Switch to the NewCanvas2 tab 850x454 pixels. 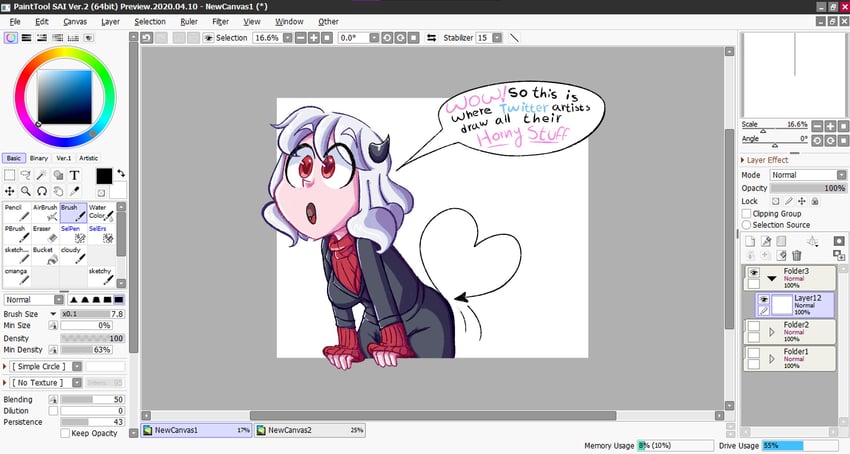click(310, 430)
